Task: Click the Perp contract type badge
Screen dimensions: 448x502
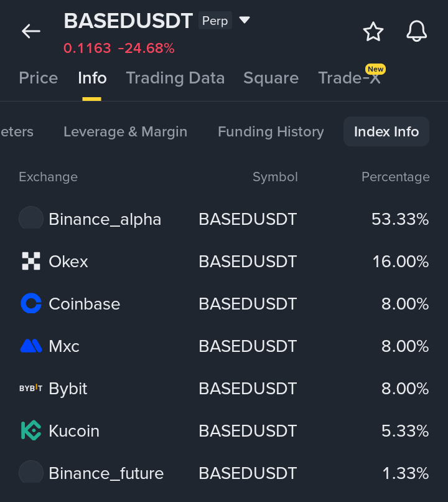Action: [x=215, y=21]
